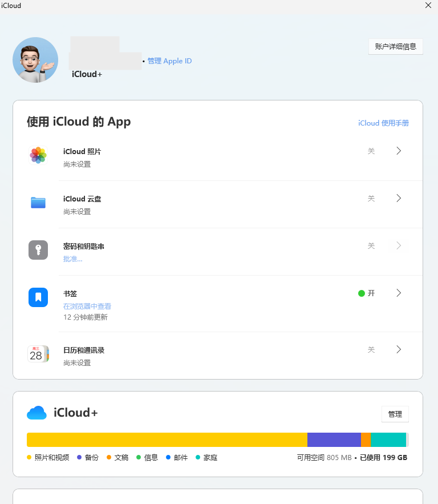Click the 日历和通讯录 calendar icon
This screenshot has height=504, width=438.
coord(38,354)
